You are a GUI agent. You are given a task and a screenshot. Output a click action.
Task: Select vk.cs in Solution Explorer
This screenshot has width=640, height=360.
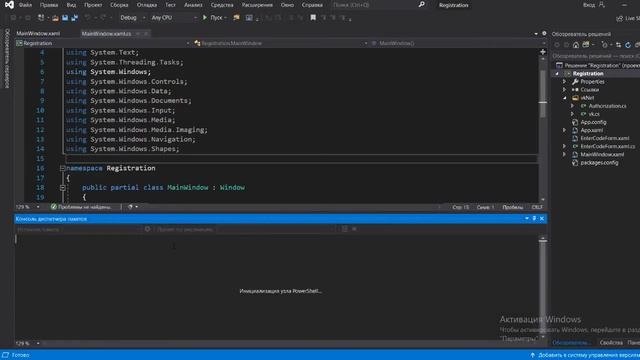pos(593,114)
